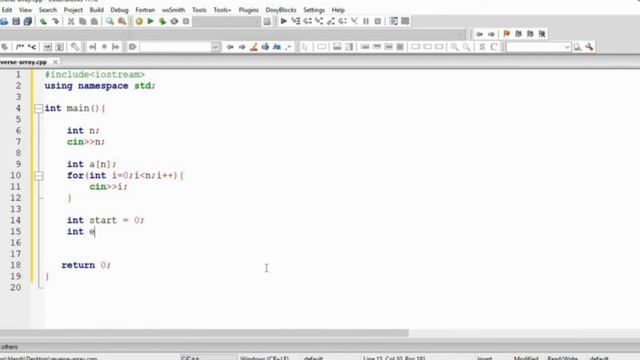
Task: Click the Build and run icon
Action: 162,21
